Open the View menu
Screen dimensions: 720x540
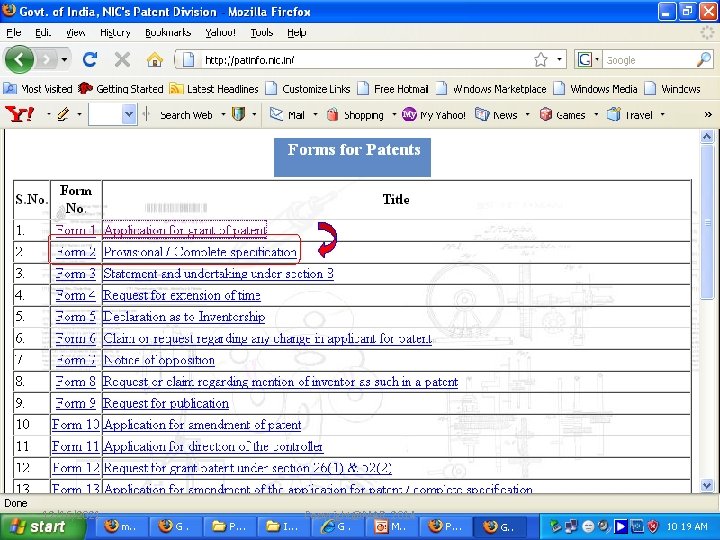tap(75, 33)
